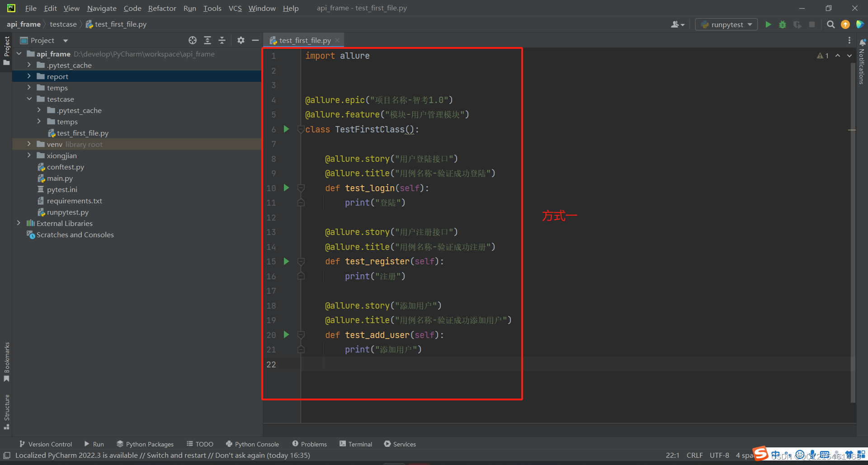This screenshot has height=465, width=868.
Task: Jump to previous highlighted problem arrow
Action: coord(838,56)
